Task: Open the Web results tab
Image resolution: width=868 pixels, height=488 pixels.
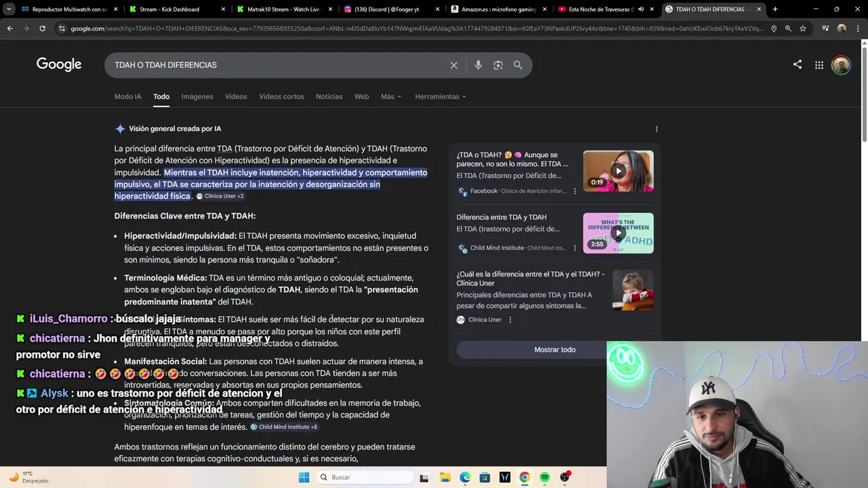Action: pos(361,96)
